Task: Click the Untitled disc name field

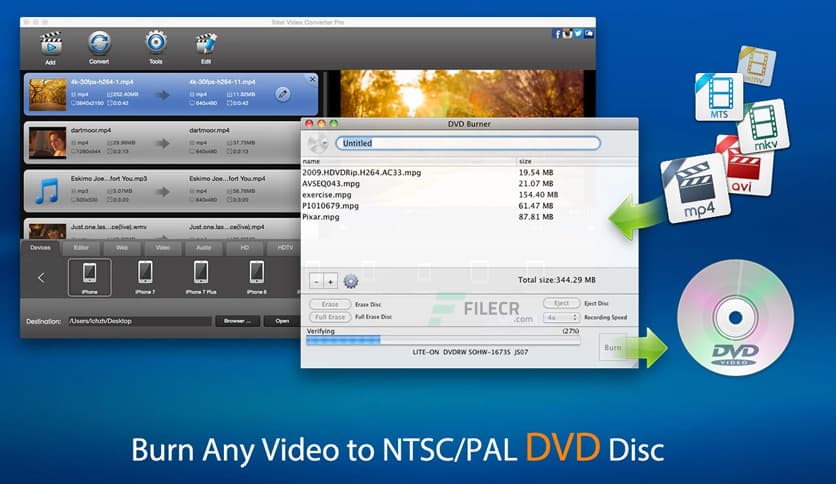Action: [x=468, y=143]
